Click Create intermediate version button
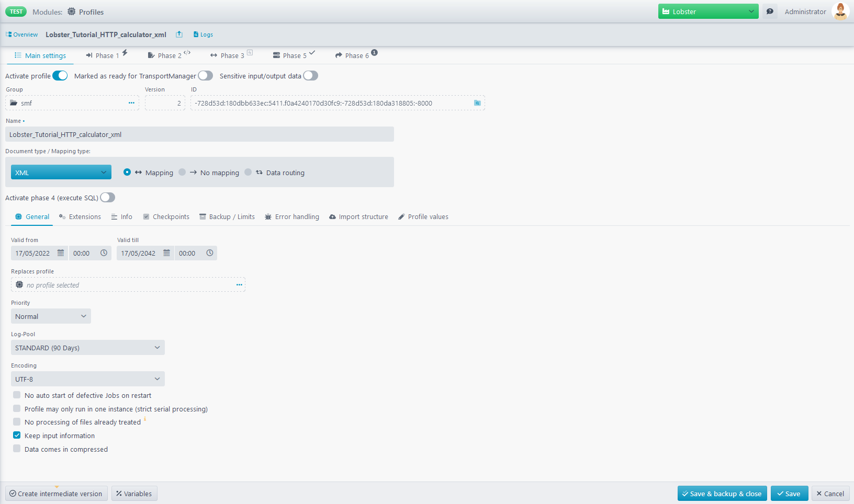Image resolution: width=854 pixels, height=504 pixels. (57, 494)
